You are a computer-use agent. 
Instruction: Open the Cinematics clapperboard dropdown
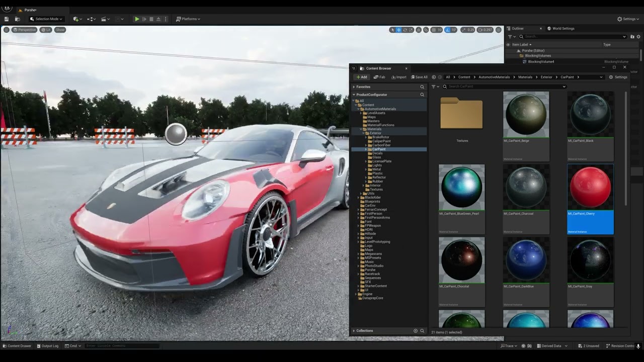105,19
